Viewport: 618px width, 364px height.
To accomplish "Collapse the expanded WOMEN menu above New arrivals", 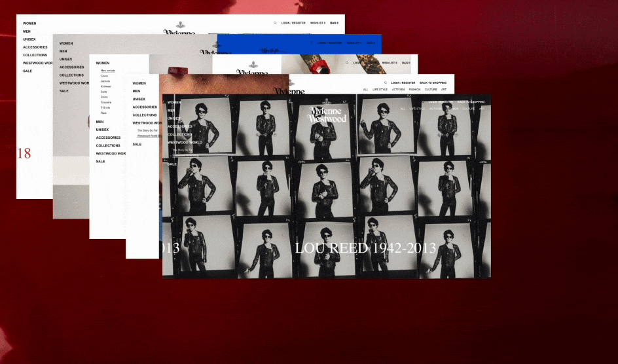I will 103,63.
